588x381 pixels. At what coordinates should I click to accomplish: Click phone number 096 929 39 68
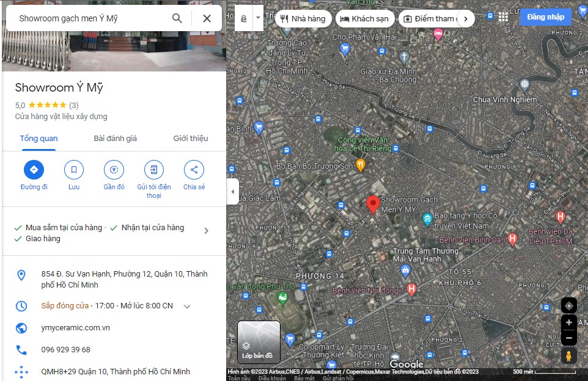coord(65,349)
